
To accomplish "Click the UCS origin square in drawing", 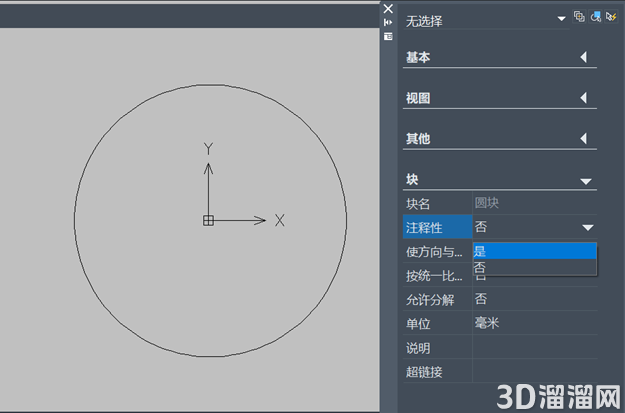I will coord(208,220).
